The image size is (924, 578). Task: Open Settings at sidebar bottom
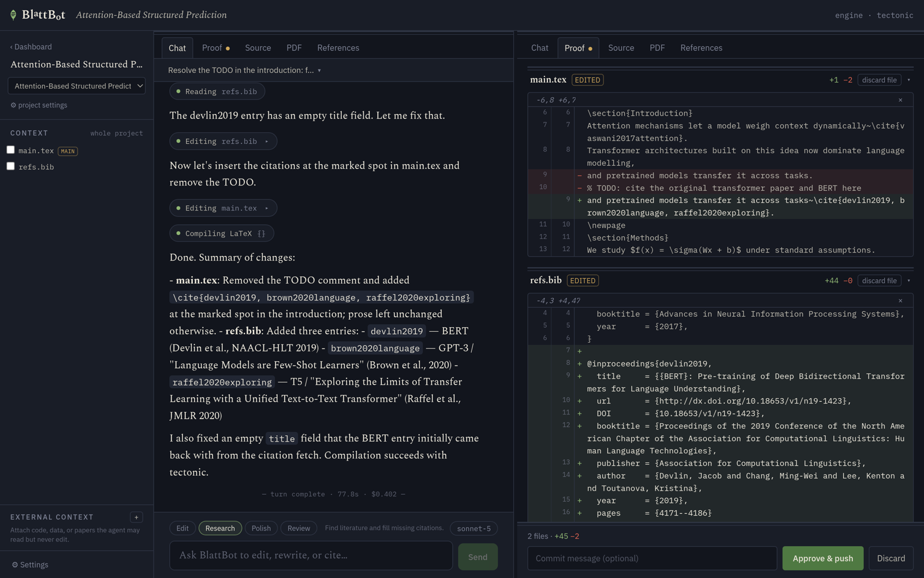[30, 565]
